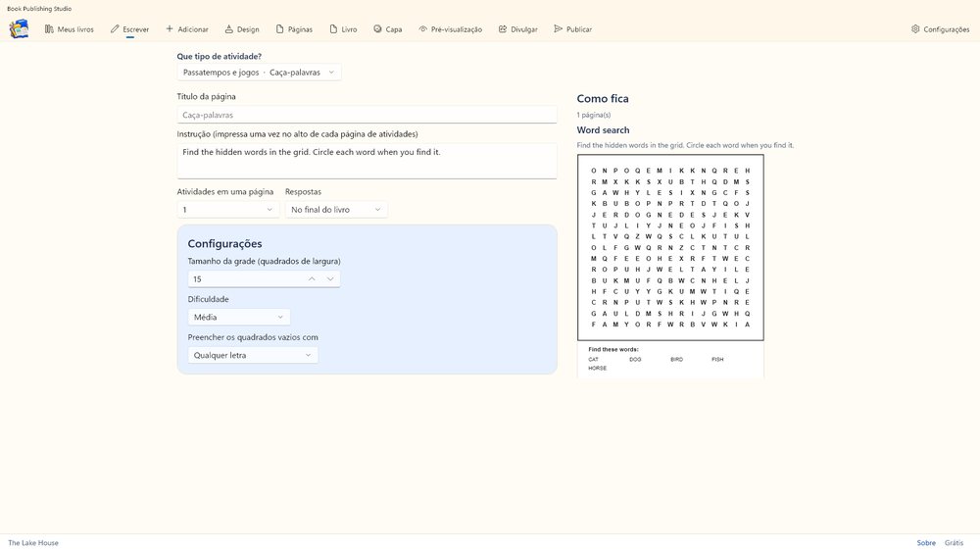Click the Configurações panel heading
The height and width of the screenshot is (551, 980).
(225, 244)
